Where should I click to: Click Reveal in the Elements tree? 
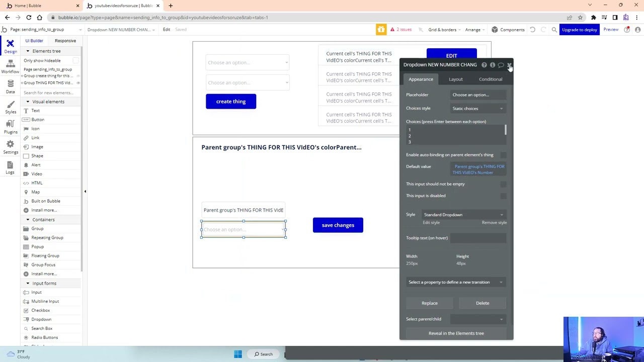[456, 333]
